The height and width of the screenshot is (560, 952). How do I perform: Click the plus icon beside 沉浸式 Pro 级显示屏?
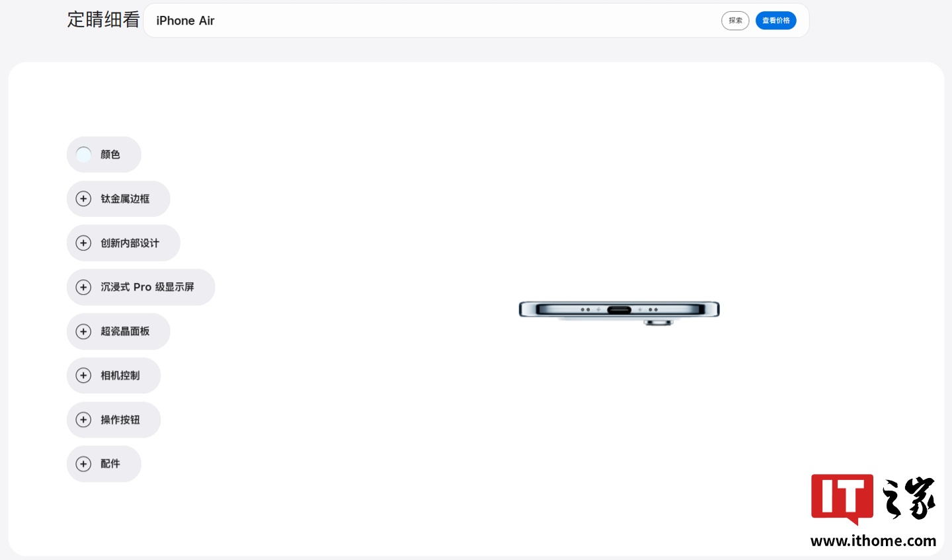coord(83,287)
